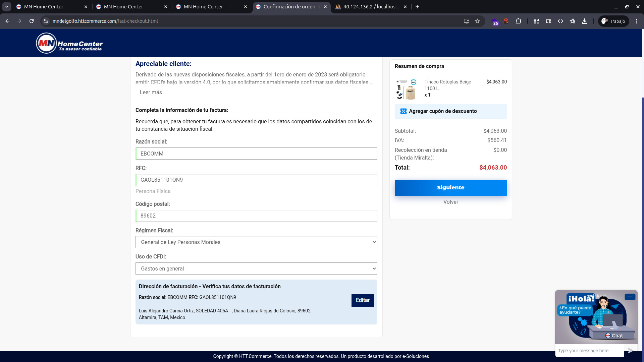644x362 pixels.
Task: Switch to the first MN Home Center tab
Action: point(44,7)
